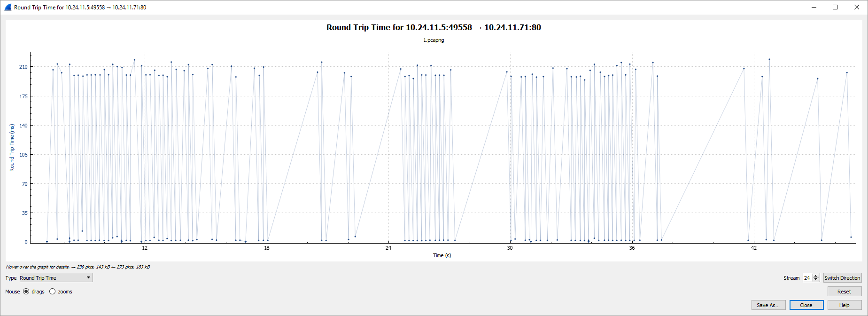Click the 210 tick on vertical axis
868x316 pixels.
pos(23,67)
